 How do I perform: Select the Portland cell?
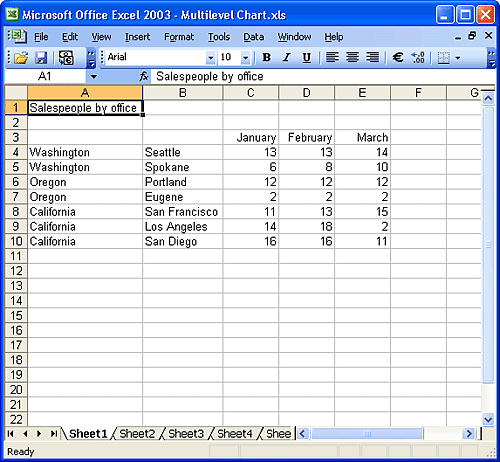[x=182, y=182]
